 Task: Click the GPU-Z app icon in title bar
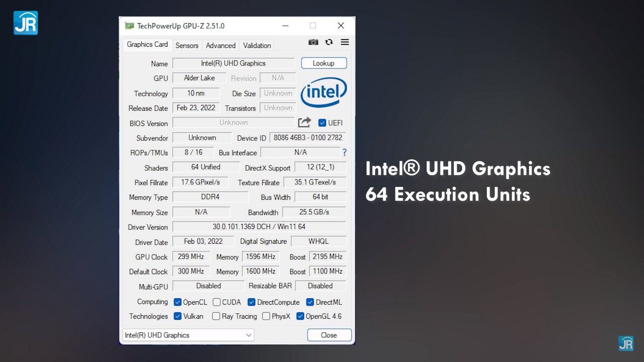pyautogui.click(x=129, y=26)
